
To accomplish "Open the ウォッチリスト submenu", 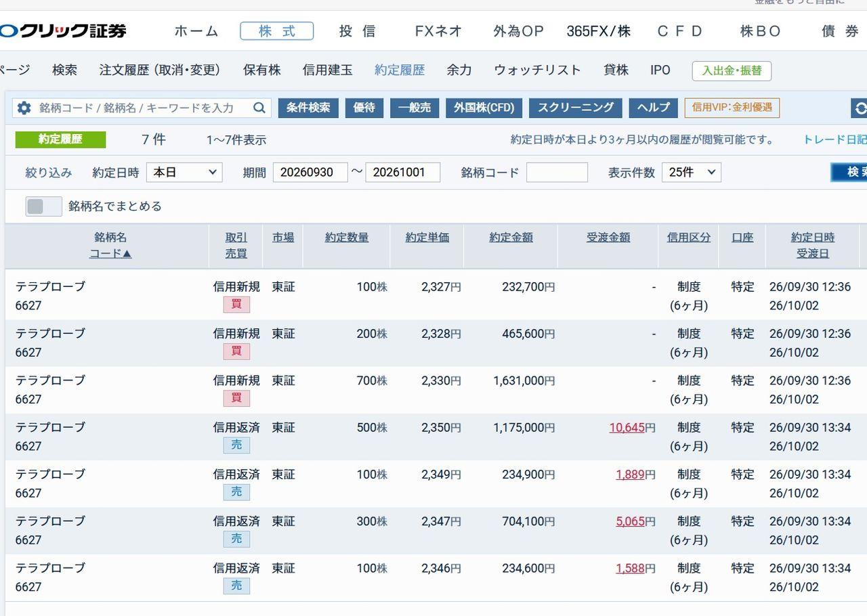I will pyautogui.click(x=537, y=70).
